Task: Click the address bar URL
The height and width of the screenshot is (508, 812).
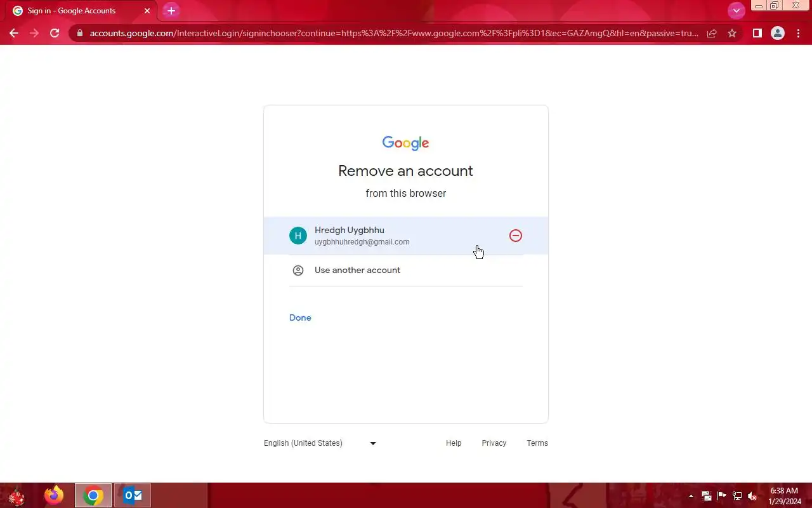Action: tap(393, 33)
